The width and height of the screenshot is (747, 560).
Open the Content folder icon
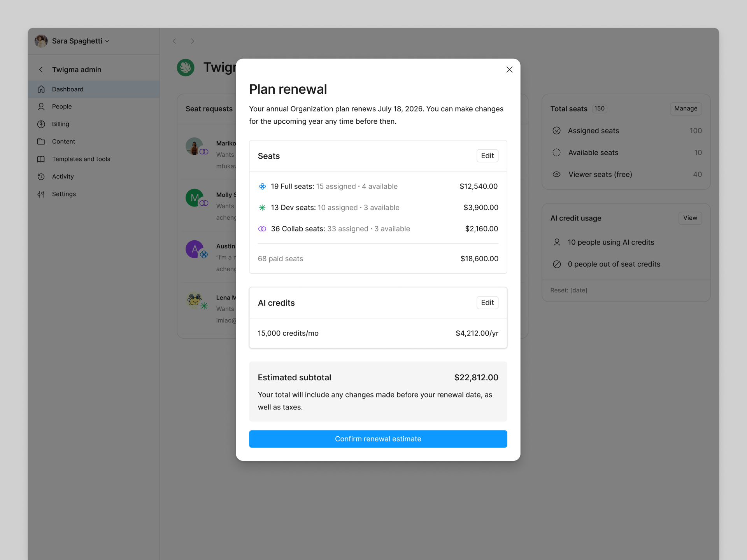tap(41, 142)
